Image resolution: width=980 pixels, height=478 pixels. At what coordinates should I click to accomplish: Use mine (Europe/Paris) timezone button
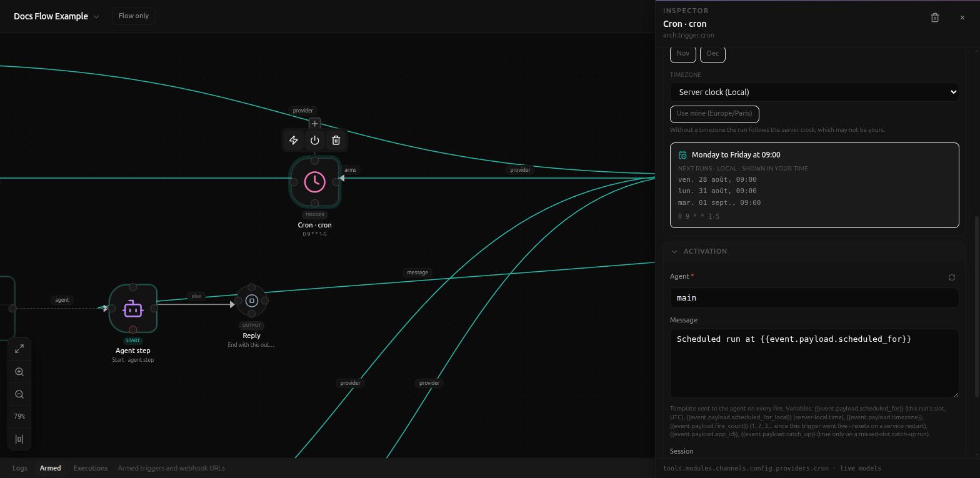(x=714, y=114)
